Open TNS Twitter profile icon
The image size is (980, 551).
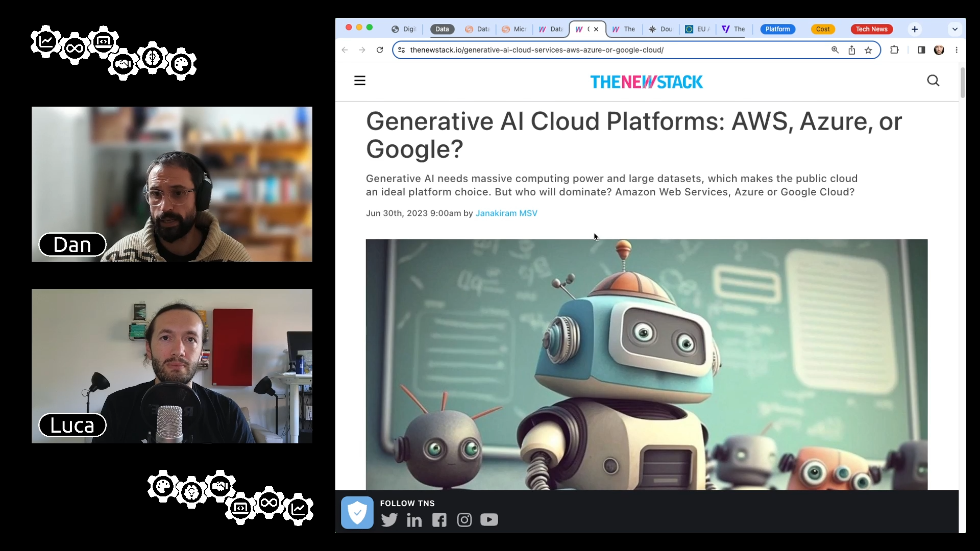[x=389, y=520]
